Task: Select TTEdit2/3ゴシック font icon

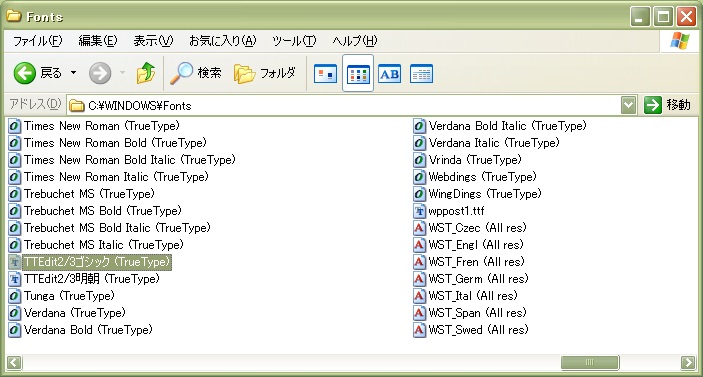Action: coord(14,262)
